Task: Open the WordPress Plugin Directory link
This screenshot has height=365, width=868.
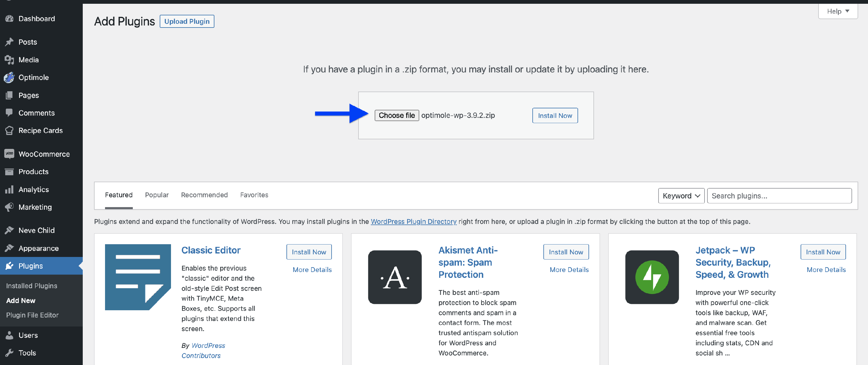Action: pyautogui.click(x=413, y=222)
